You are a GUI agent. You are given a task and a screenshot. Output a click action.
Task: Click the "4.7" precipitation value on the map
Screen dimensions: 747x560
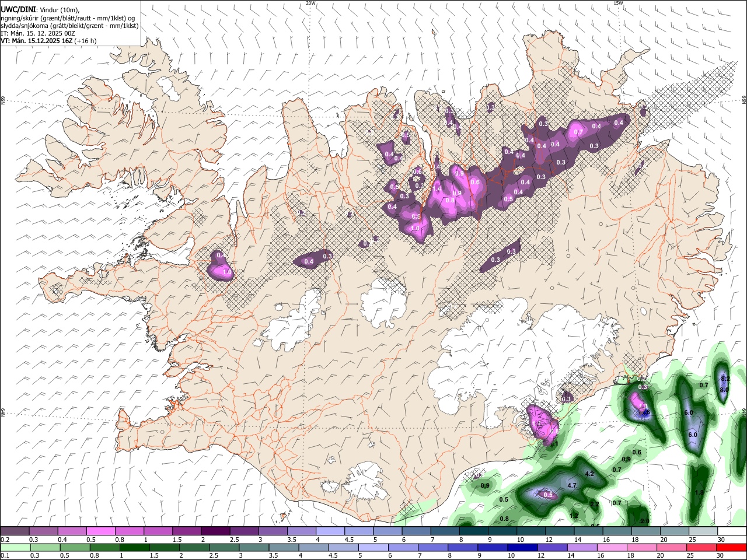click(x=572, y=485)
